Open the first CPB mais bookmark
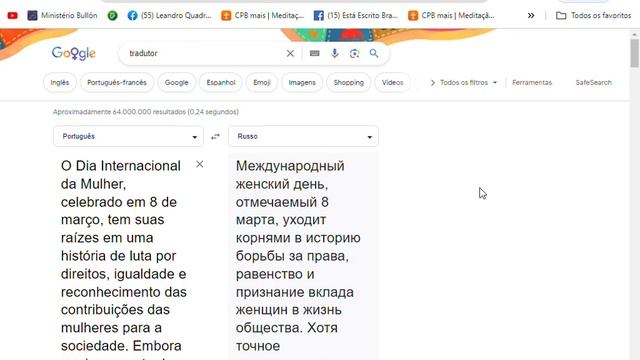Image resolution: width=640 pixels, height=360 pixels. pos(263,16)
